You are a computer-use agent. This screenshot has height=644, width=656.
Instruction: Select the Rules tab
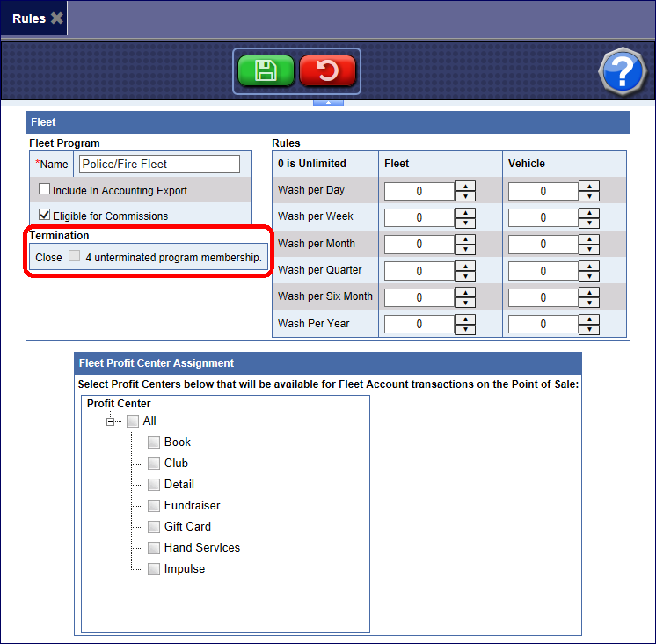coord(28,18)
